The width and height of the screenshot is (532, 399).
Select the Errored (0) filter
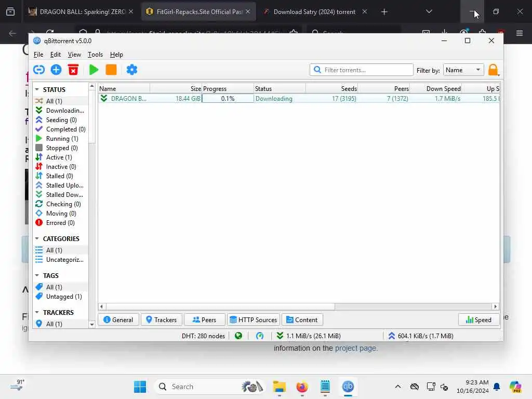click(x=61, y=222)
